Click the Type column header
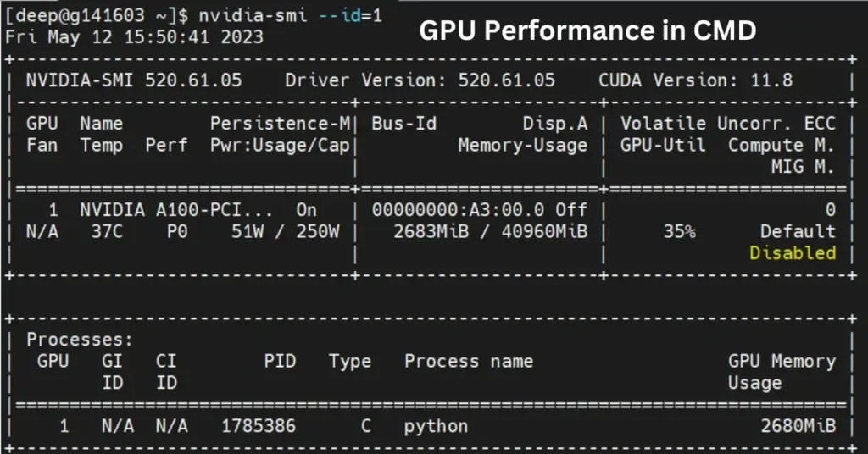Screen dimensions: 868x454 [x=350, y=361]
